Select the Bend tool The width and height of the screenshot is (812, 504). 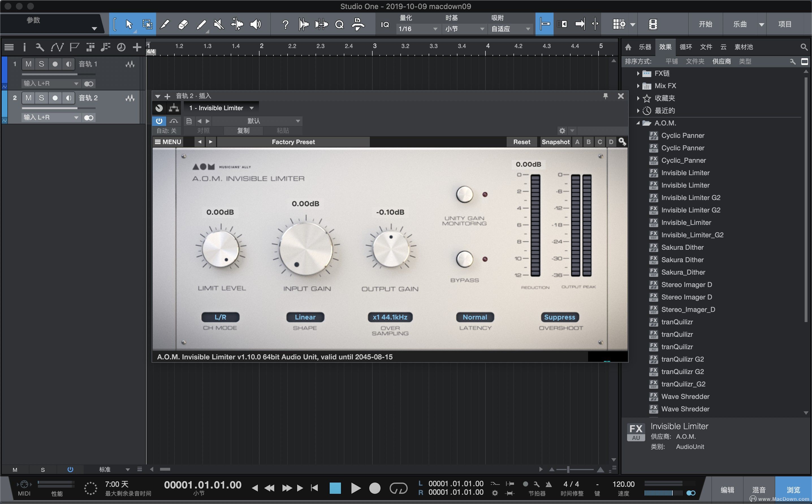pos(237,24)
